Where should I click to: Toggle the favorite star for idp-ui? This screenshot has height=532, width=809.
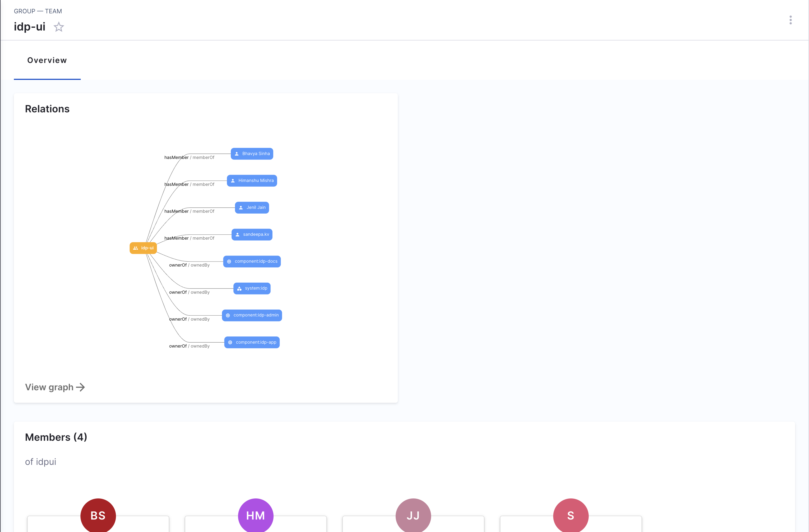(59, 27)
